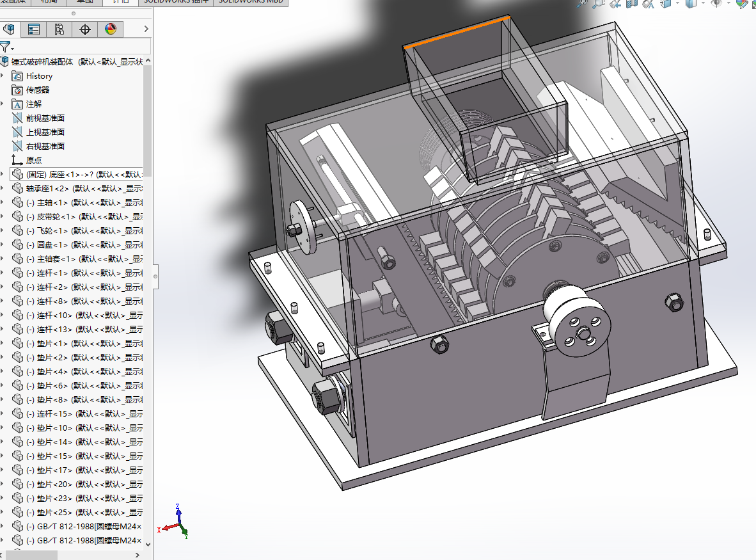756x560 pixels.
Task: Expand the manager tabs with the right arrow
Action: click(146, 29)
